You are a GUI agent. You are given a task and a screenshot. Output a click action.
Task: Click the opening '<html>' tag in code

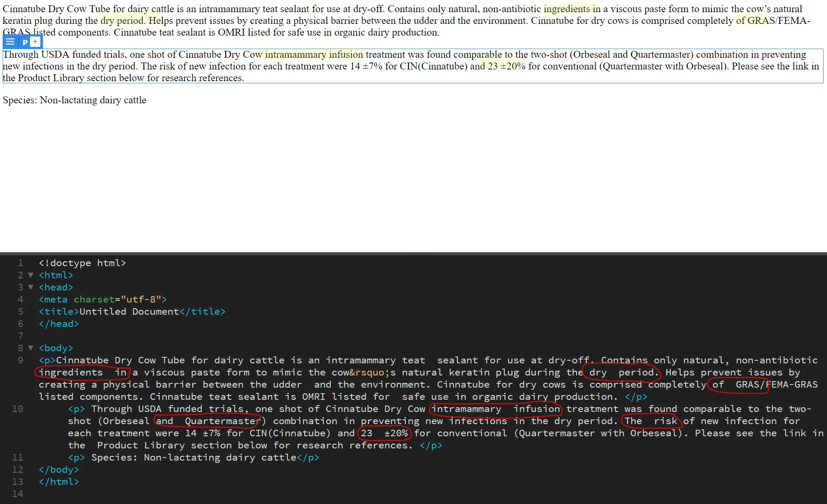coord(56,275)
